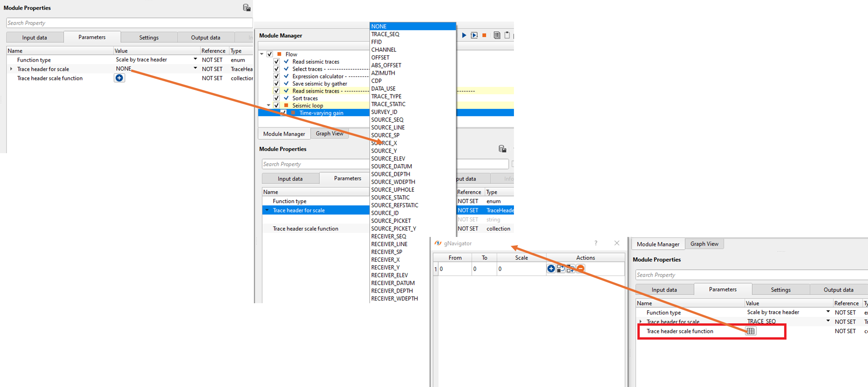Open the table grid icon for Trace header scale function
This screenshot has height=387, width=868.
[751, 331]
